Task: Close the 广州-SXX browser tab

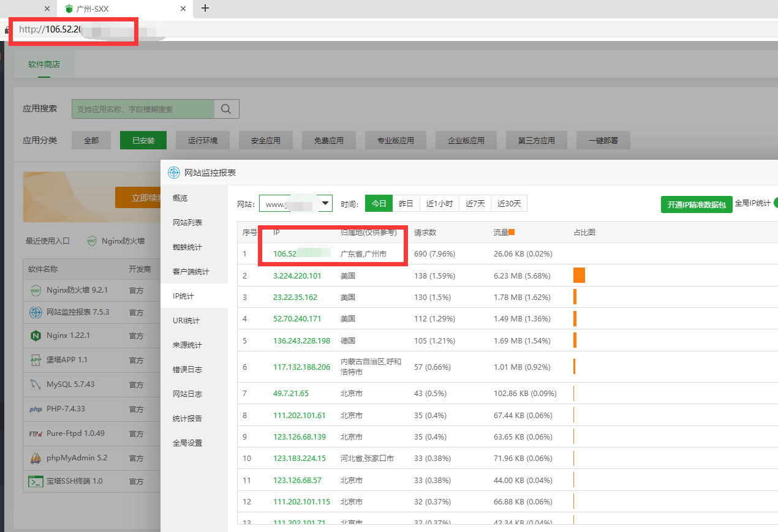Action: 183,9
